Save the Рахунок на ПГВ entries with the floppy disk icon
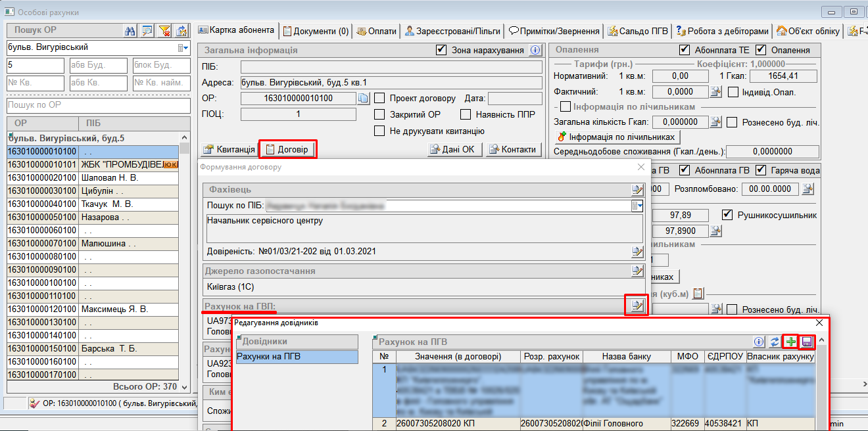The width and height of the screenshot is (868, 431). click(807, 342)
